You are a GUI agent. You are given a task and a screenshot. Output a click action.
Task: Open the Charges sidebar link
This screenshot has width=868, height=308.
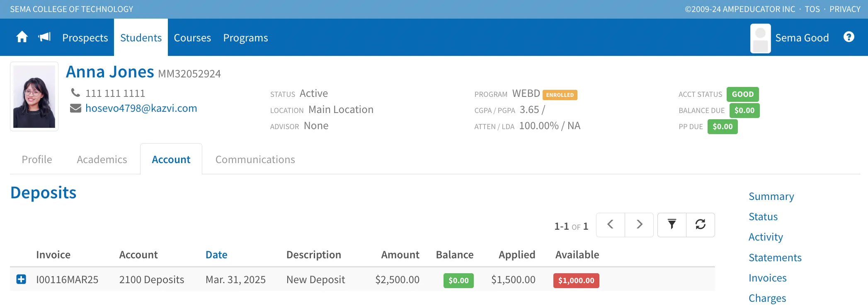(x=767, y=298)
